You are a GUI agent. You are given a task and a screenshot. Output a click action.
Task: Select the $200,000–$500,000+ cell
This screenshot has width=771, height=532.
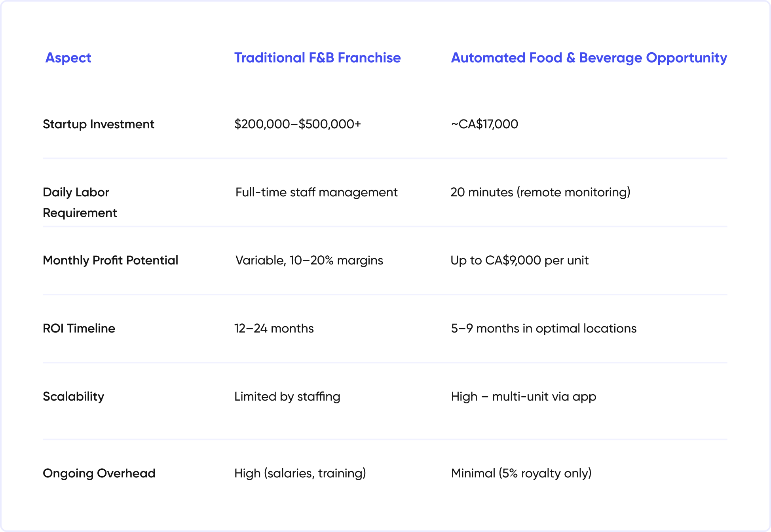pos(298,124)
